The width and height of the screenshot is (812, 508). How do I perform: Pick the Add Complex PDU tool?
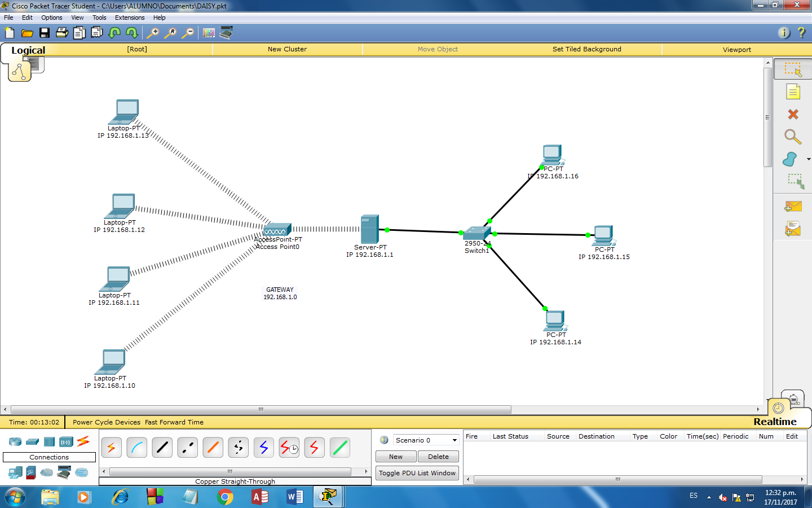pos(792,227)
